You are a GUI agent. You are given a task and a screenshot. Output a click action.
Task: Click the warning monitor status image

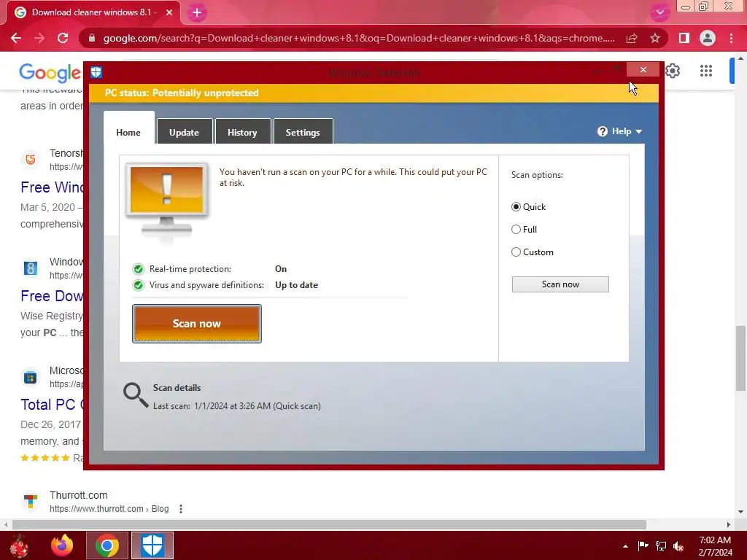pos(166,201)
